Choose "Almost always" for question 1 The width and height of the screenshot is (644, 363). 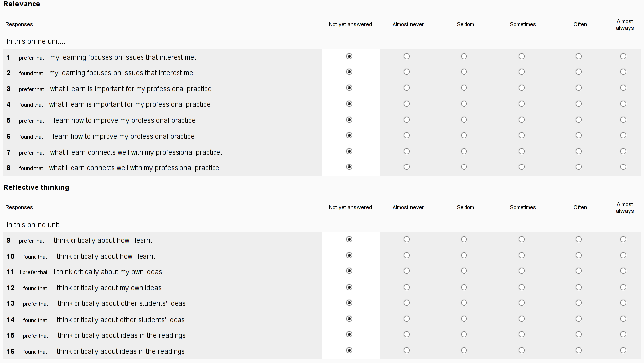tap(623, 56)
